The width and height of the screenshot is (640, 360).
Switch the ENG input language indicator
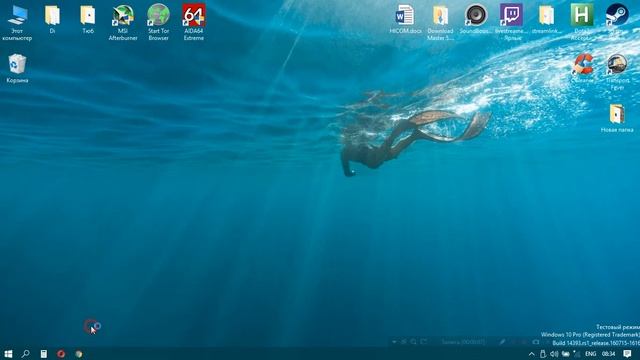pos(590,354)
